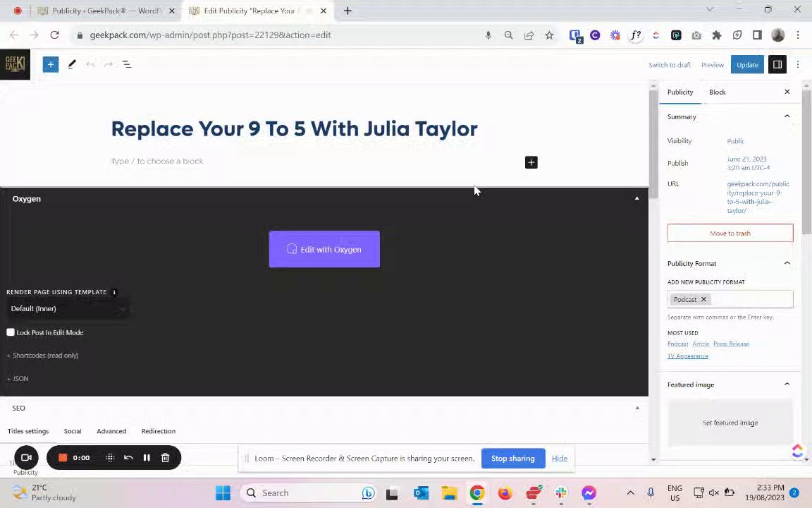Select the Publicity sidebar tab
Viewport: 812px width, 508px height.
pyautogui.click(x=680, y=92)
